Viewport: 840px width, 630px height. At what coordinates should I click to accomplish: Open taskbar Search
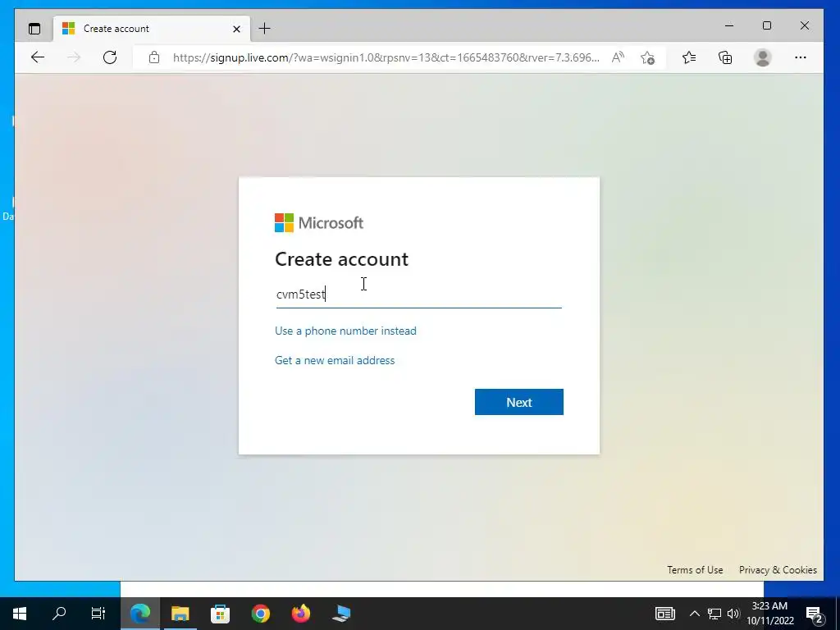click(59, 614)
